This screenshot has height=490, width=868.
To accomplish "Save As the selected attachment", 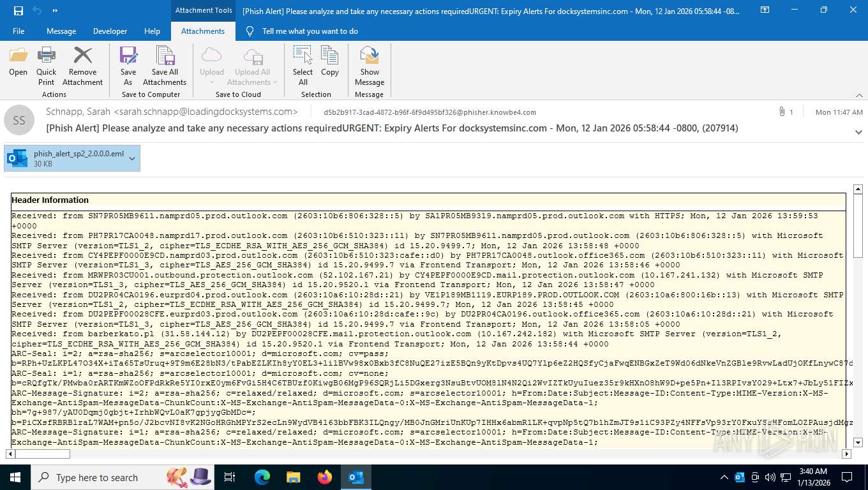I will pyautogui.click(x=128, y=66).
